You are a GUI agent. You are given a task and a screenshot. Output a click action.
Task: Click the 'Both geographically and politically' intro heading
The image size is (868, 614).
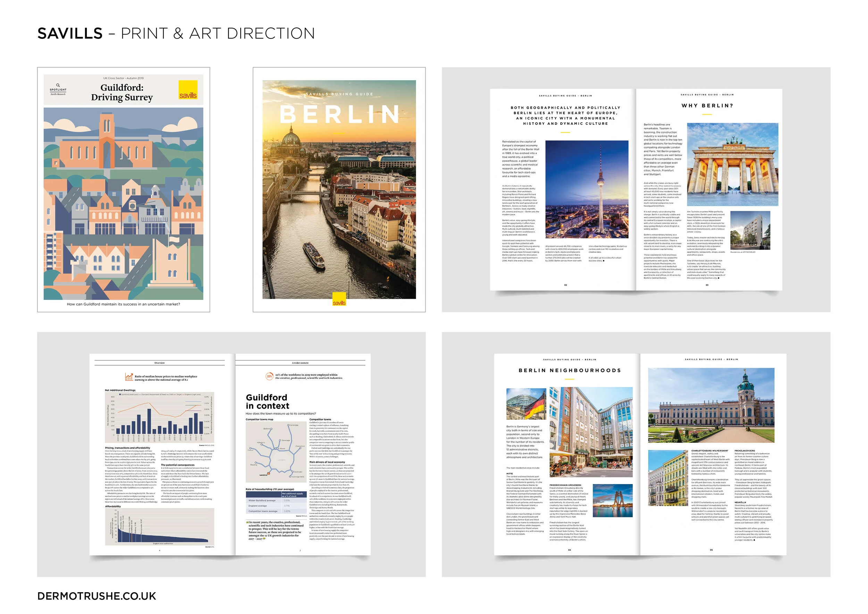click(x=566, y=115)
